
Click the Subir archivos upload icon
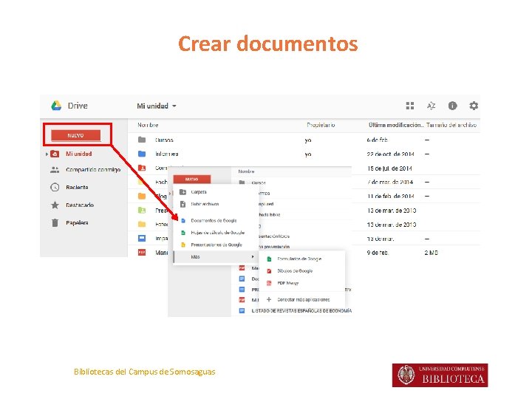pyautogui.click(x=183, y=204)
